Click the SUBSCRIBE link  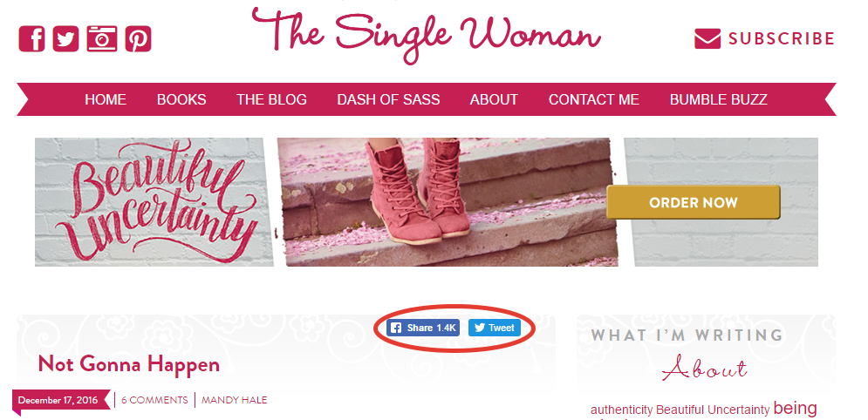point(781,38)
